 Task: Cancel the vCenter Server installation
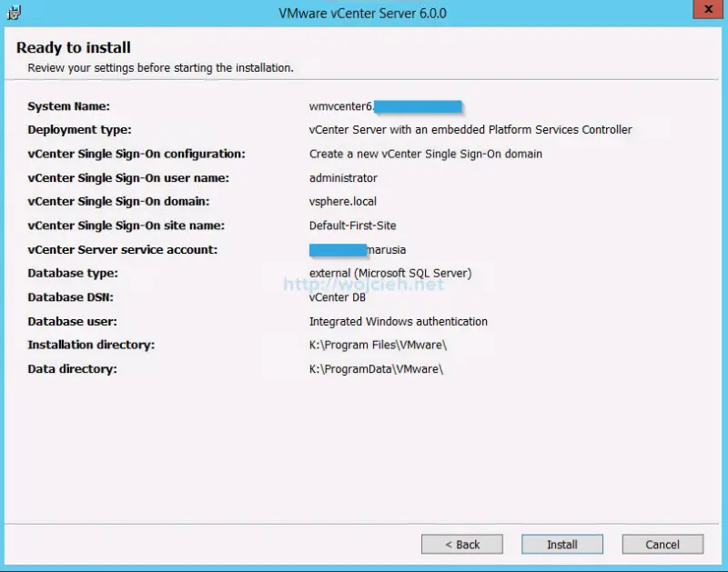pos(662,544)
